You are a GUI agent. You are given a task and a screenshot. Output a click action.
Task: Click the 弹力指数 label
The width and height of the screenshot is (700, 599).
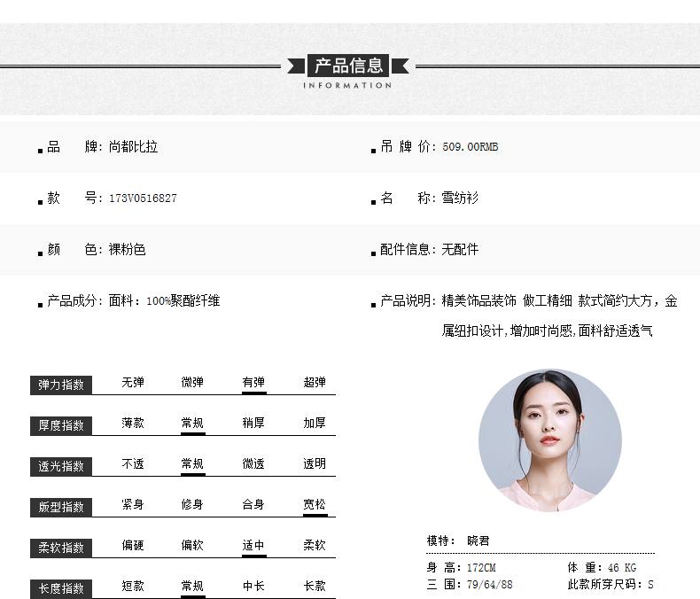click(x=61, y=385)
